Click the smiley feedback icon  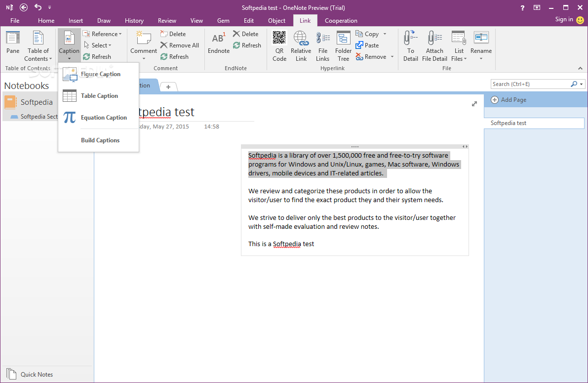tap(580, 20)
